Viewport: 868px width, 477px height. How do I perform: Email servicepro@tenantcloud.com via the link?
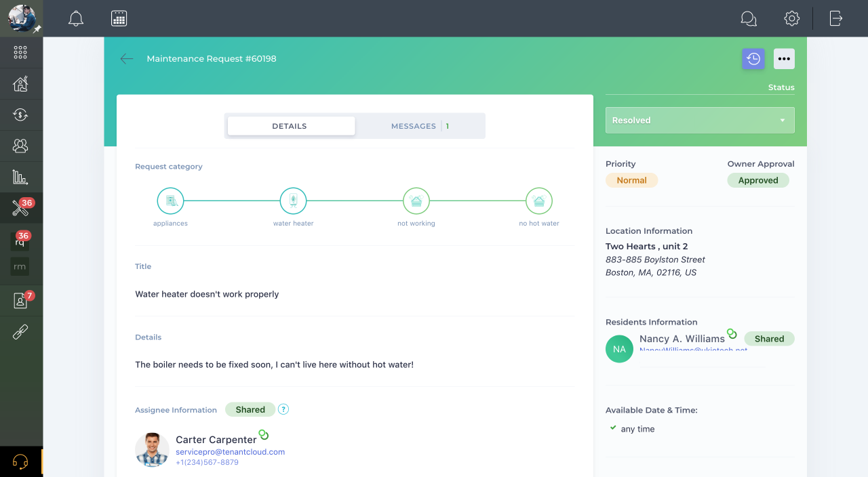pos(231,451)
